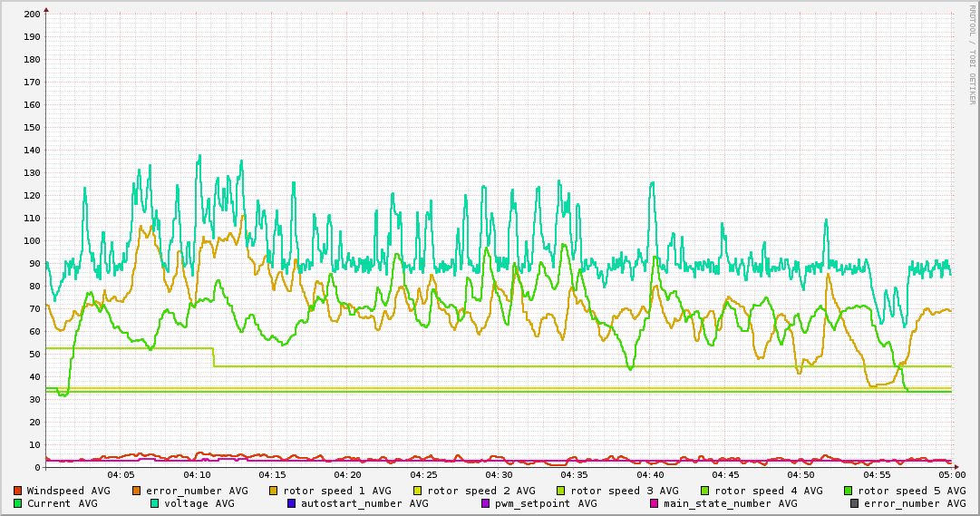This screenshot has height=516, width=980.
Task: Select the 130 y-axis label
Action: click(32, 172)
